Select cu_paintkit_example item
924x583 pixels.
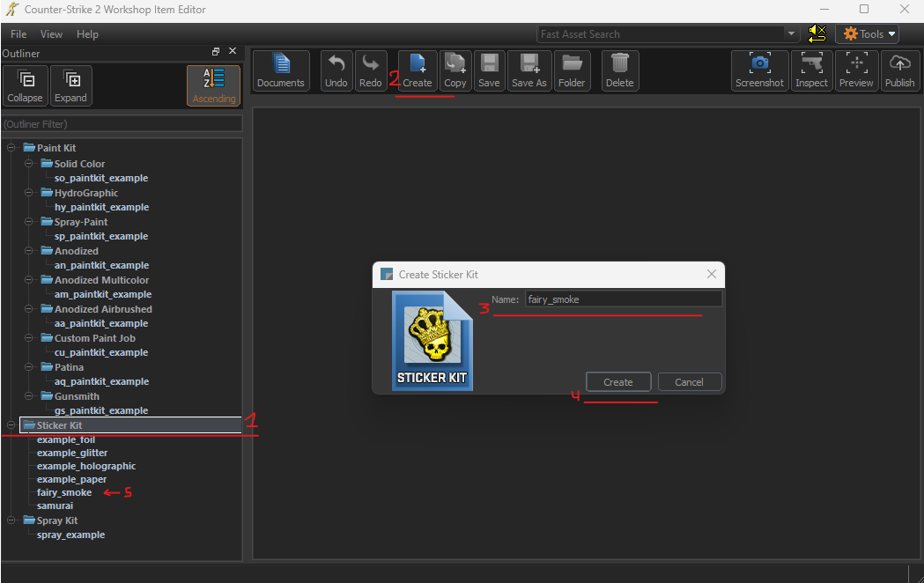point(101,352)
